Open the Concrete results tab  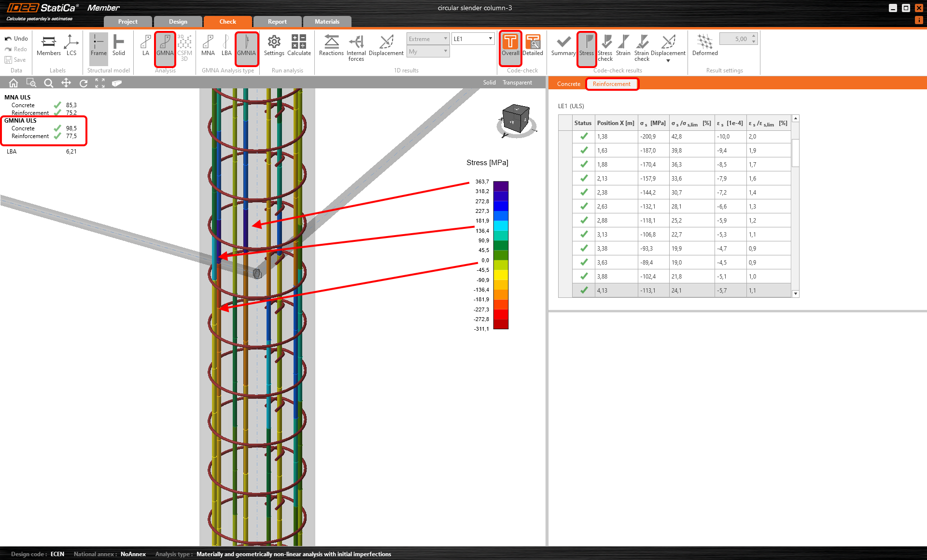tap(568, 84)
